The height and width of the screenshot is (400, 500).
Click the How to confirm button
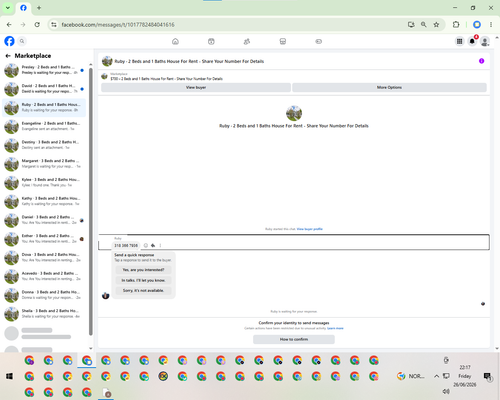point(294,339)
